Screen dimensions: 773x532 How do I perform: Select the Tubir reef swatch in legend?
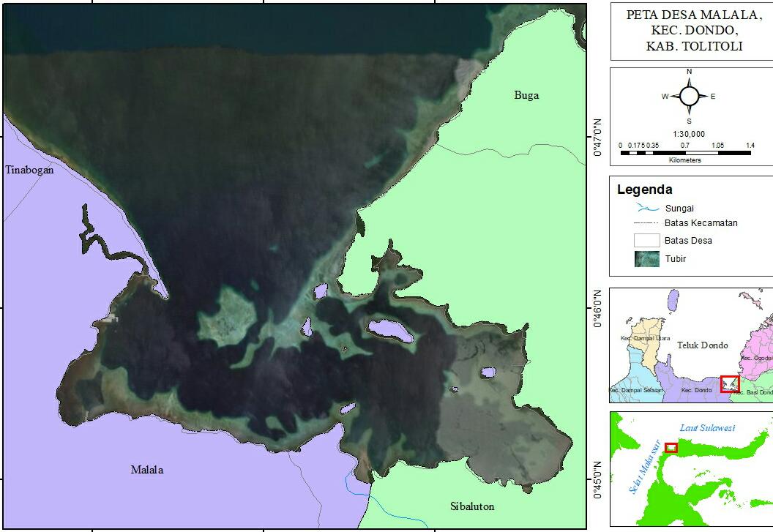[648, 258]
